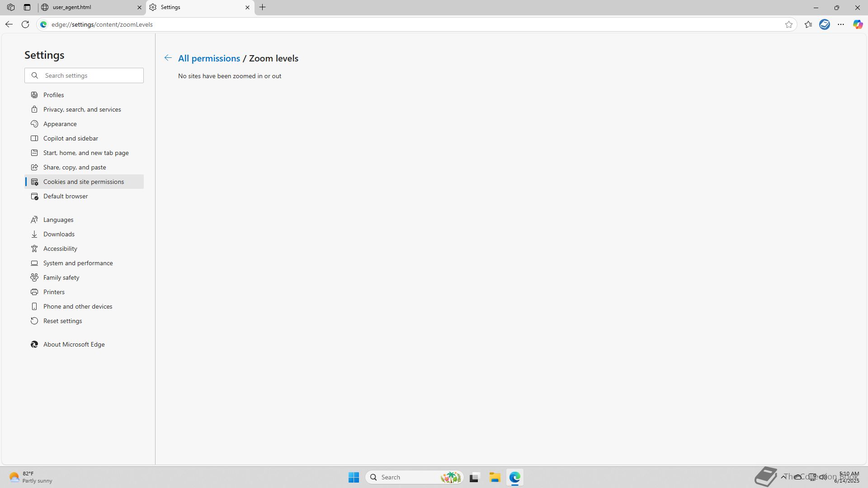Open File Explorer from the taskbar
Viewport: 868px width, 488px height.
click(x=495, y=477)
